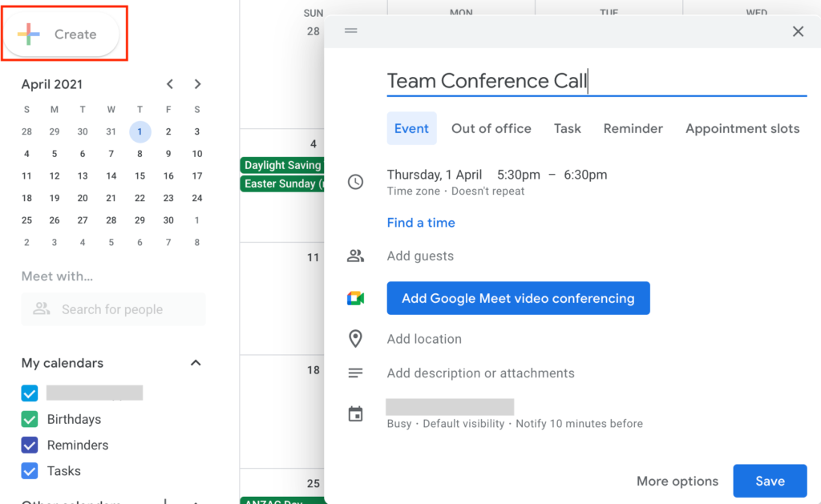Click the April 2021 month label
This screenshot has width=821, height=504.
52,84
